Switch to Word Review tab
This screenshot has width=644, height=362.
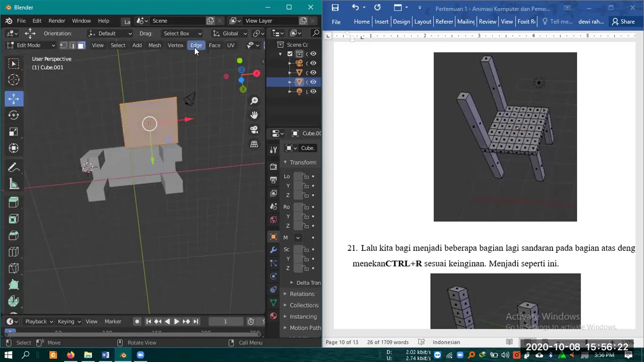(x=488, y=22)
